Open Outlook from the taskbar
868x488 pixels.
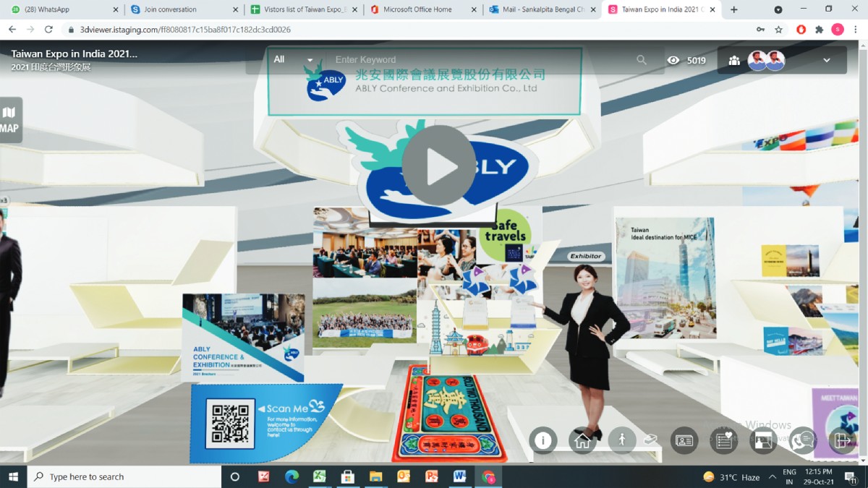[x=404, y=476]
